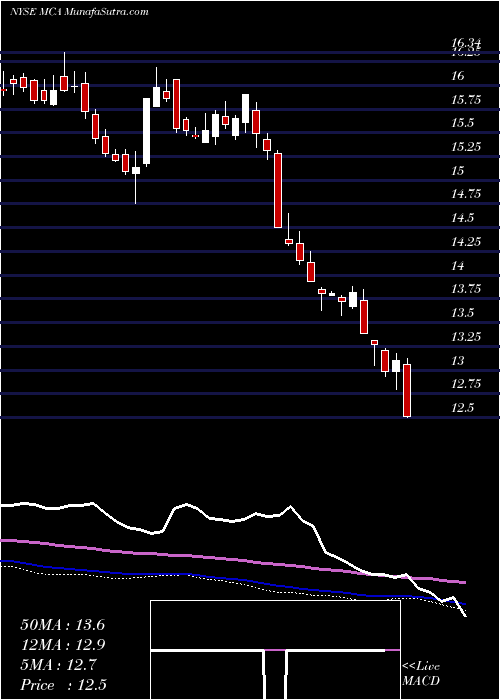Click the 15.75 price axis label
500x700 pixels.
(466, 100)
